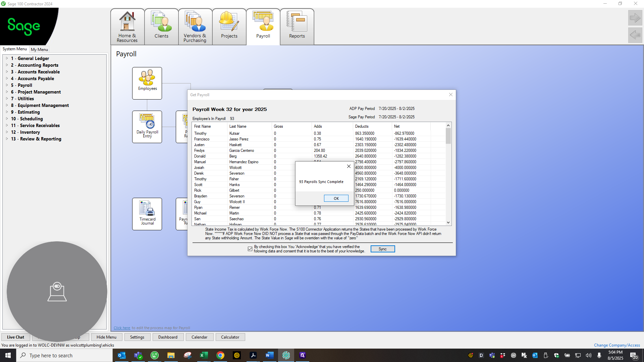Open Word from the taskbar
This screenshot has width=644, height=362.
tap(270, 355)
